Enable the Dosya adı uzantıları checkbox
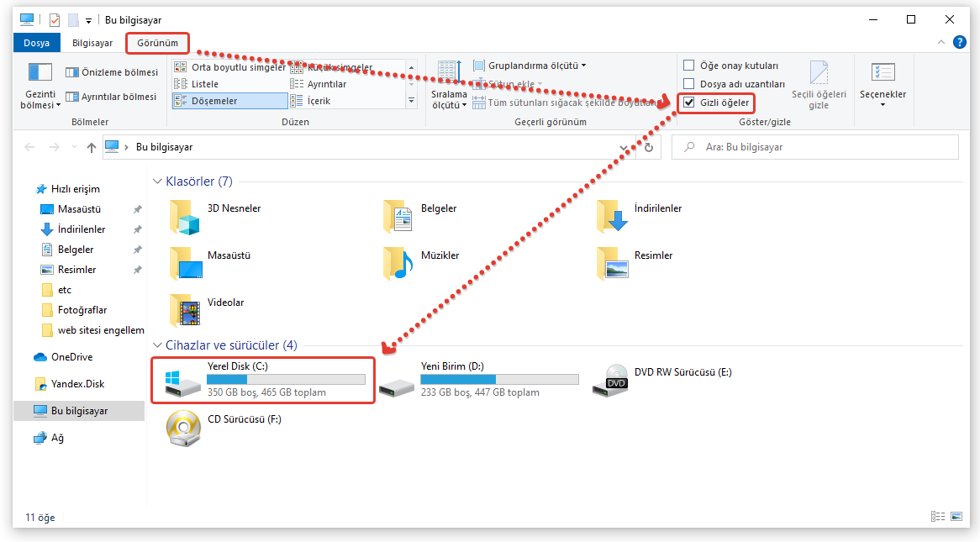Screen dimensions: 980x542 [689, 84]
